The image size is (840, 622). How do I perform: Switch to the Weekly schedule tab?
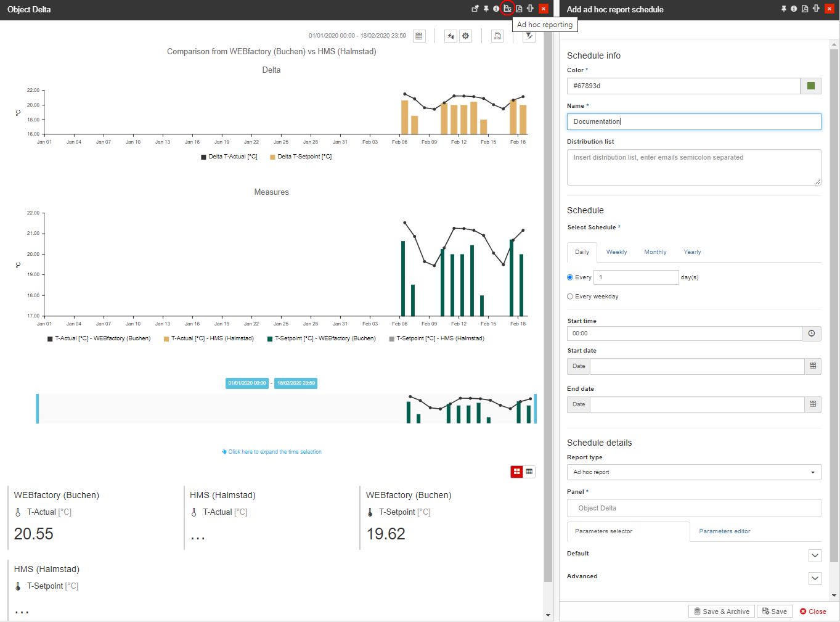[616, 252]
